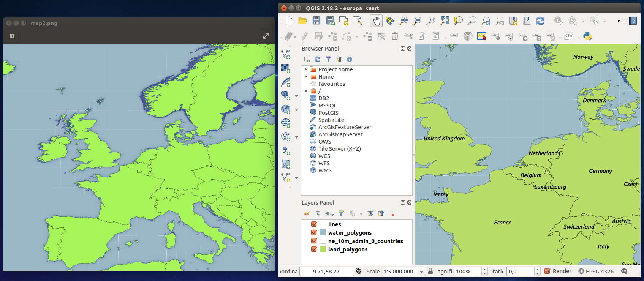Open dropdown next to New Shapefile Layer
The height and width of the screenshot is (281, 644).
click(x=296, y=178)
